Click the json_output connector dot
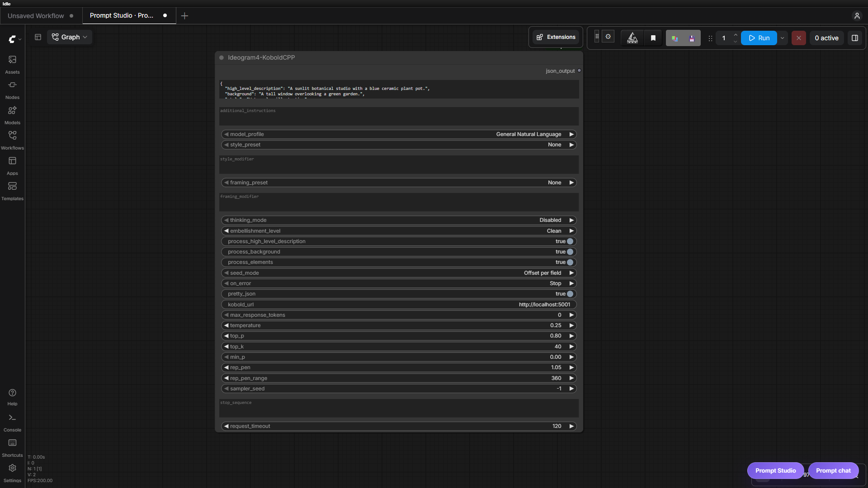Viewport: 868px width, 488px height. 579,70
